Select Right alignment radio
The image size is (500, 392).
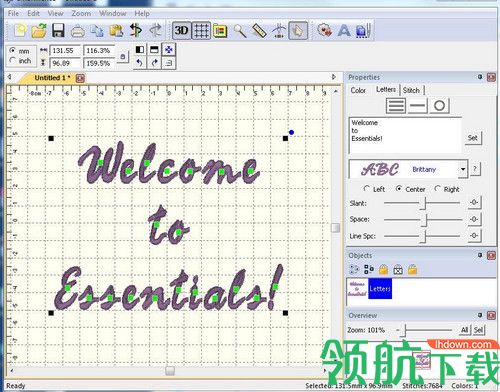point(438,189)
